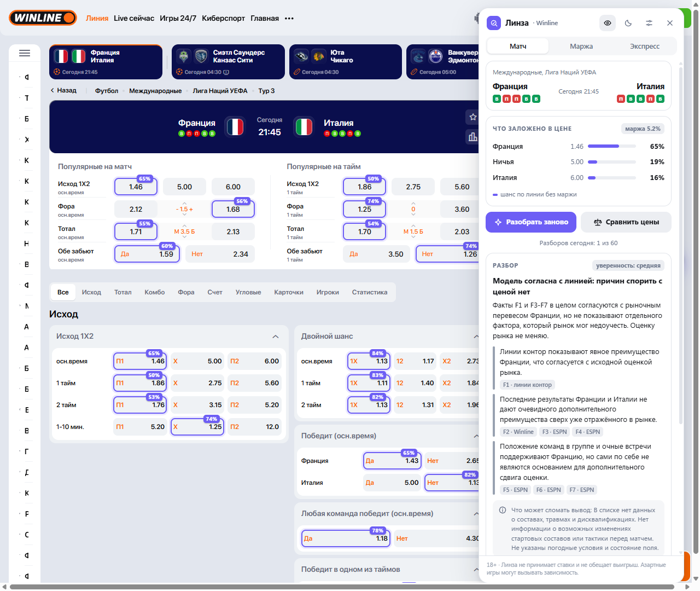Image resolution: width=700 pixels, height=591 pixels.
Task: Collapse the Исход 1Х2 market section
Action: pyautogui.click(x=276, y=337)
